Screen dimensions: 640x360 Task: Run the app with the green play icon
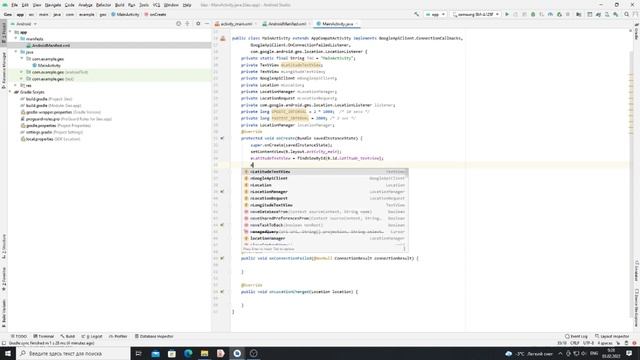507,14
